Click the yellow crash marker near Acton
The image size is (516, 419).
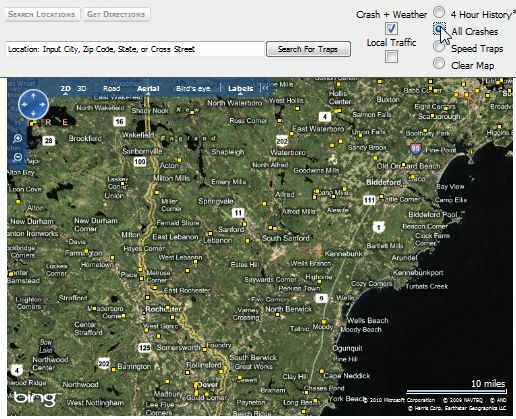coord(179,160)
